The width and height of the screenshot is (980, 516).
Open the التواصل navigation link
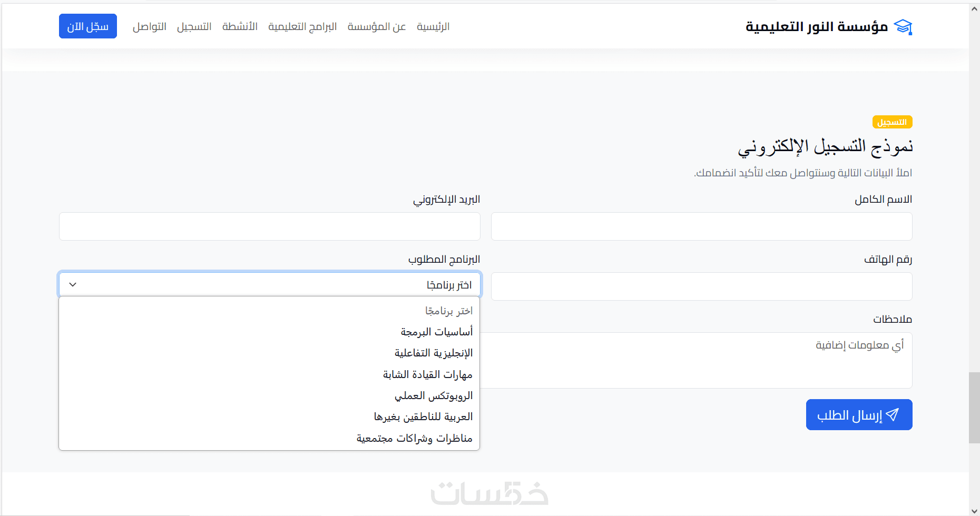[x=149, y=27]
